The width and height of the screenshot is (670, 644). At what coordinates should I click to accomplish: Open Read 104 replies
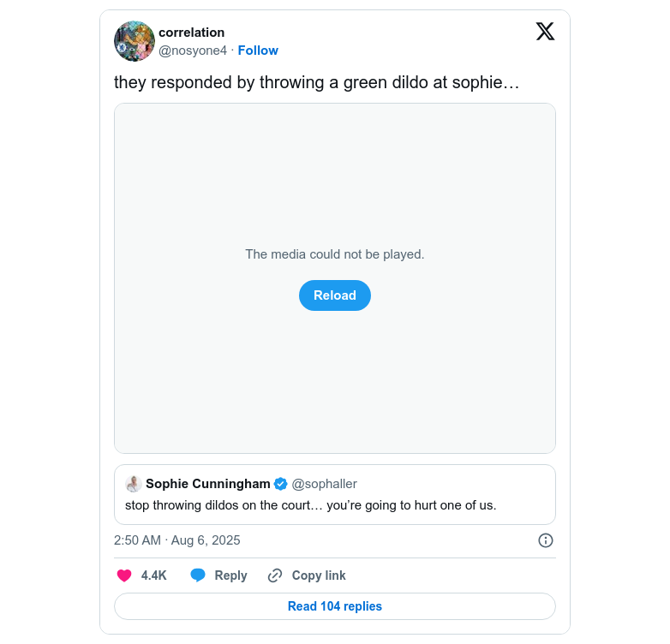[335, 606]
